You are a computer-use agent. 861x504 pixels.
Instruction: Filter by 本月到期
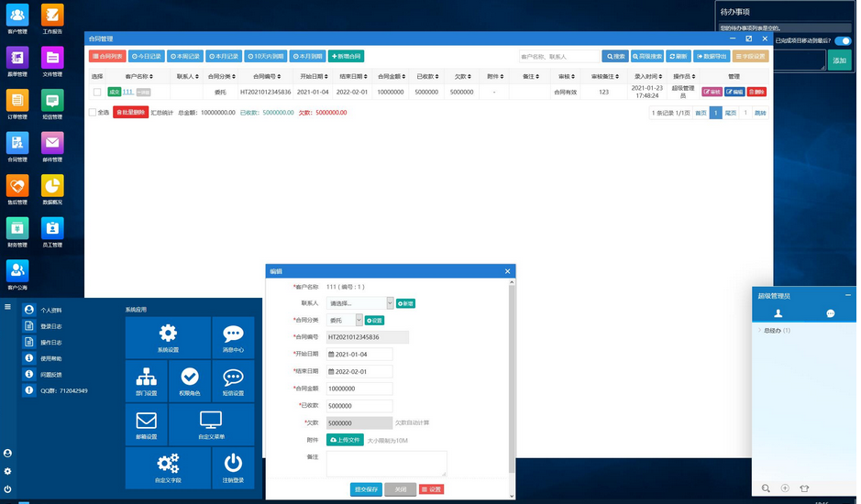click(x=307, y=56)
